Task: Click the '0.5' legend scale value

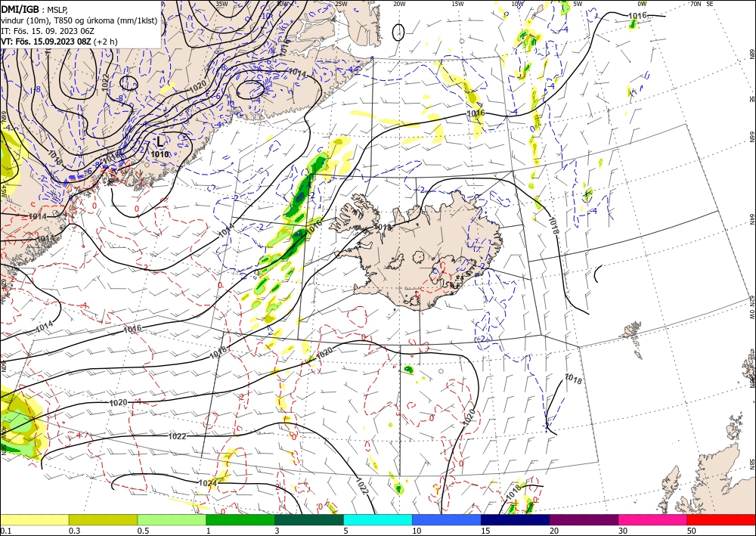Action: [143, 531]
